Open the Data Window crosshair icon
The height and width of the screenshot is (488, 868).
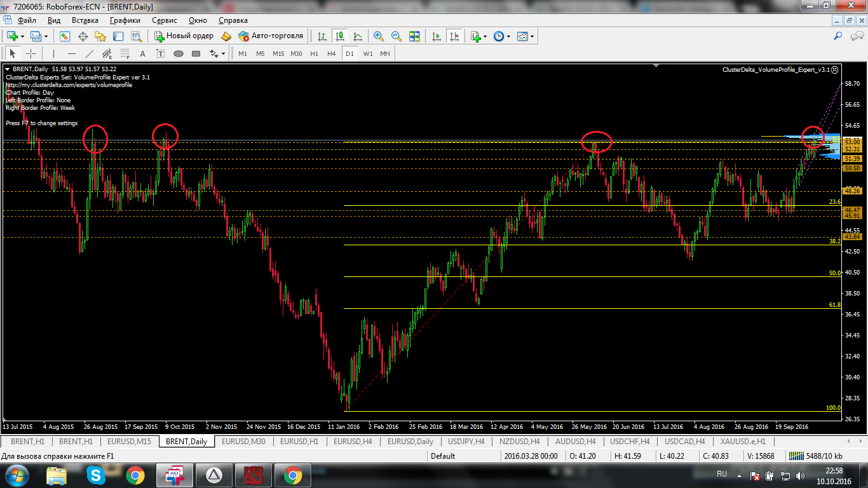83,36
